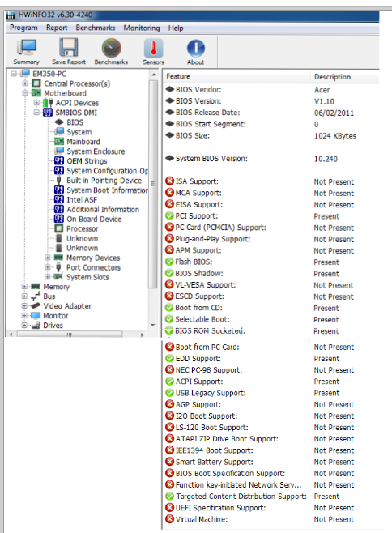392x533 pixels.
Task: Click the Flash BIOS green check icon
Action: pos(169,262)
